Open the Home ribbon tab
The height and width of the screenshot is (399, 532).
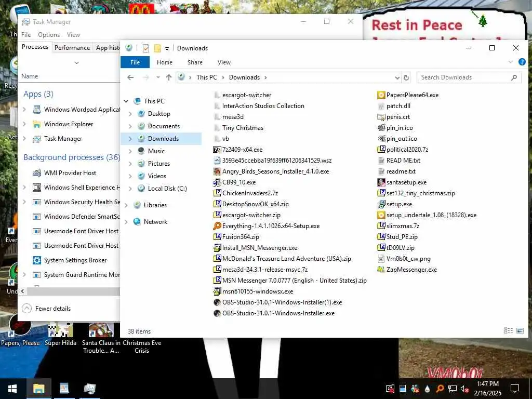pos(165,62)
